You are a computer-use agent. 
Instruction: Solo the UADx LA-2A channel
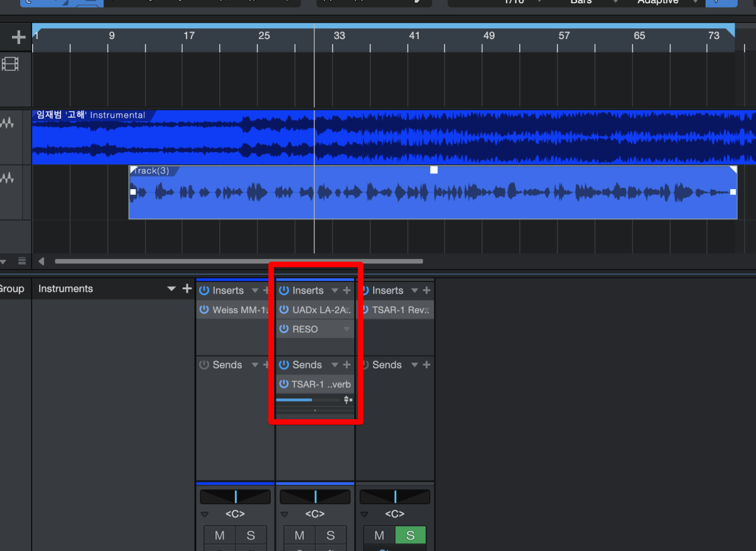pos(331,535)
